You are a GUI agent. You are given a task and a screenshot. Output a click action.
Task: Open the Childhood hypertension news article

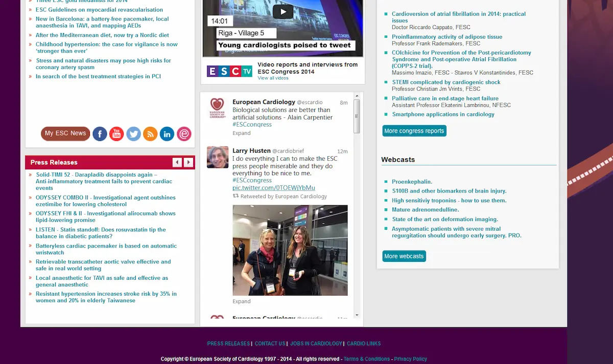point(107,48)
